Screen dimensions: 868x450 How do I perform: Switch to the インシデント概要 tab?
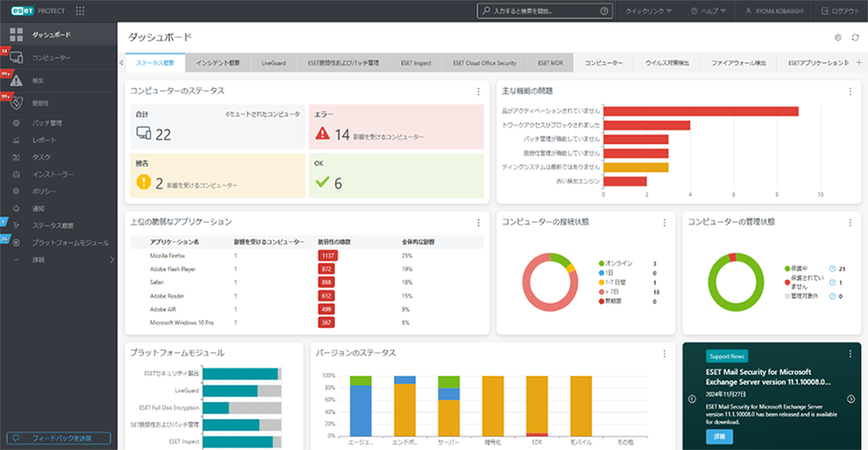[218, 63]
